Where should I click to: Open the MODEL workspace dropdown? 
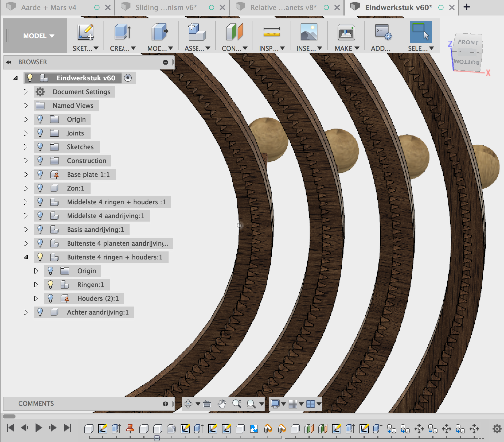(x=38, y=36)
